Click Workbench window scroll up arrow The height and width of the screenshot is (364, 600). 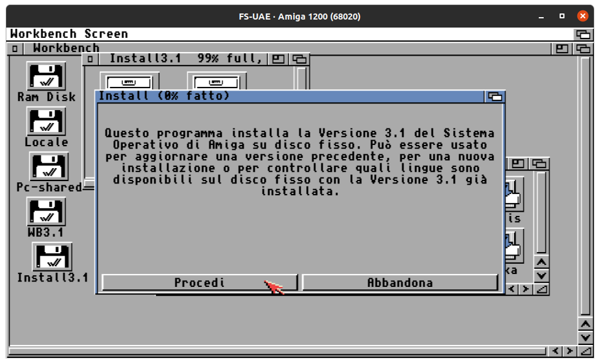[x=585, y=324]
